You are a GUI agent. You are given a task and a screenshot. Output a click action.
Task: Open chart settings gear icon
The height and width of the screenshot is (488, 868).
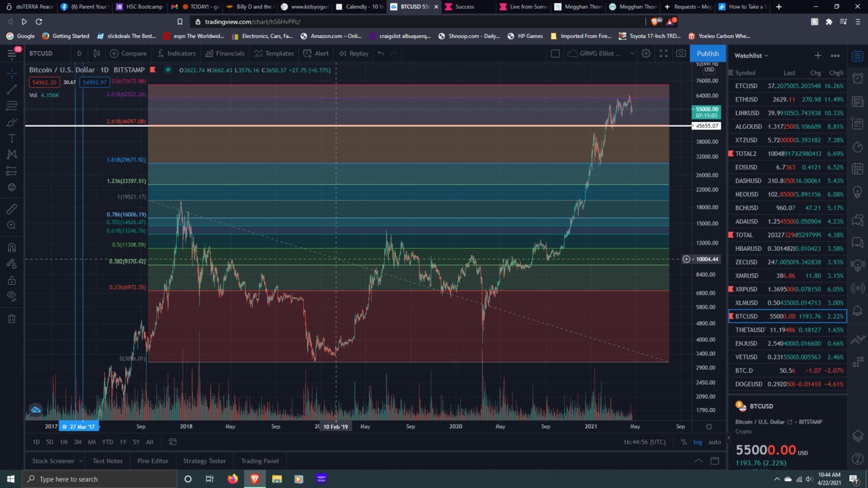pos(646,54)
